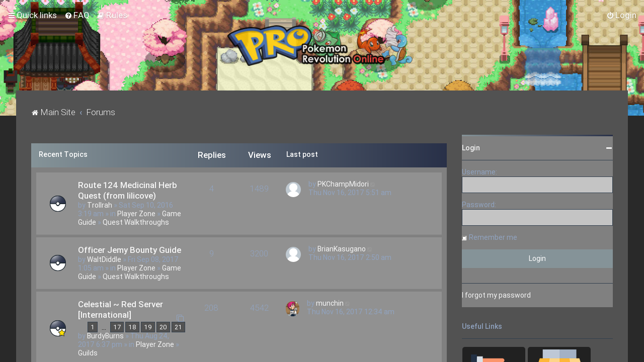Collapse the Login panel
The image size is (644, 362).
tap(609, 148)
